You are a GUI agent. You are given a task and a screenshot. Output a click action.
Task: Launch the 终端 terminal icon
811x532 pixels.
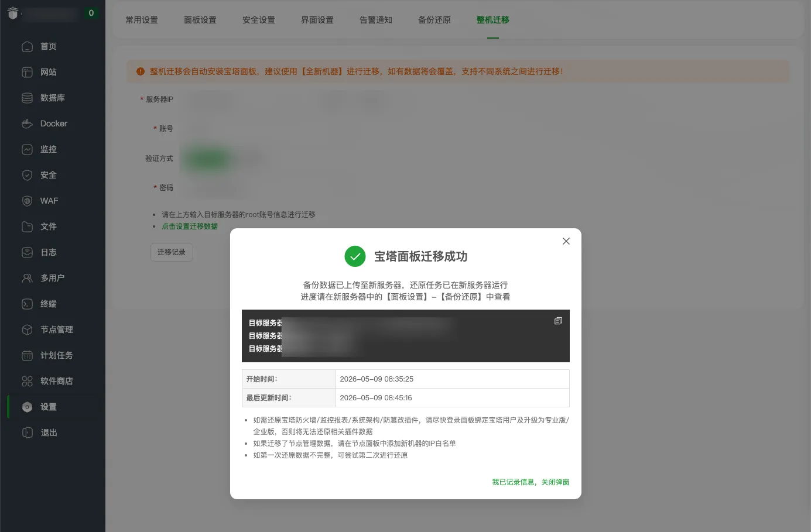(x=27, y=304)
